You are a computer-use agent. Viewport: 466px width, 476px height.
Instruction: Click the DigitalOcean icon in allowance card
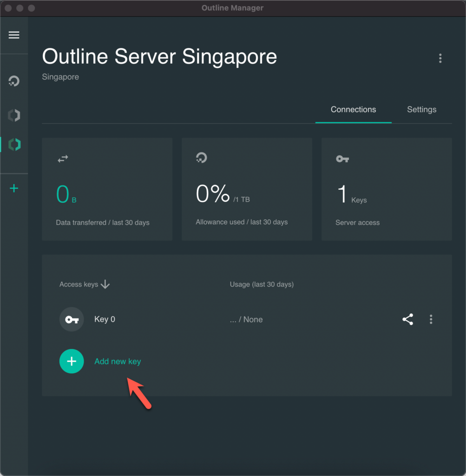pos(202,158)
